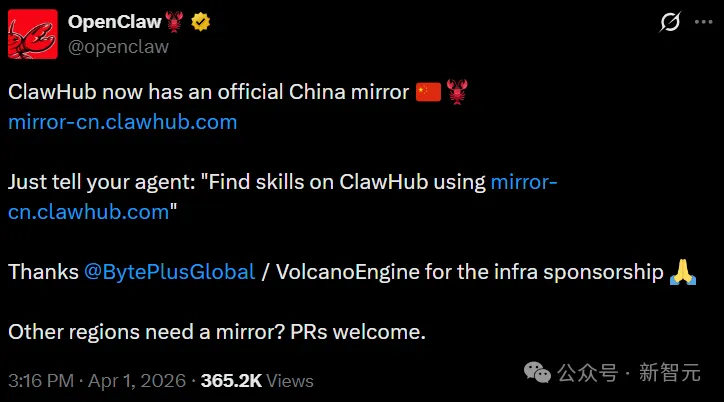
Task: Click the China flag emoji
Action: (428, 92)
